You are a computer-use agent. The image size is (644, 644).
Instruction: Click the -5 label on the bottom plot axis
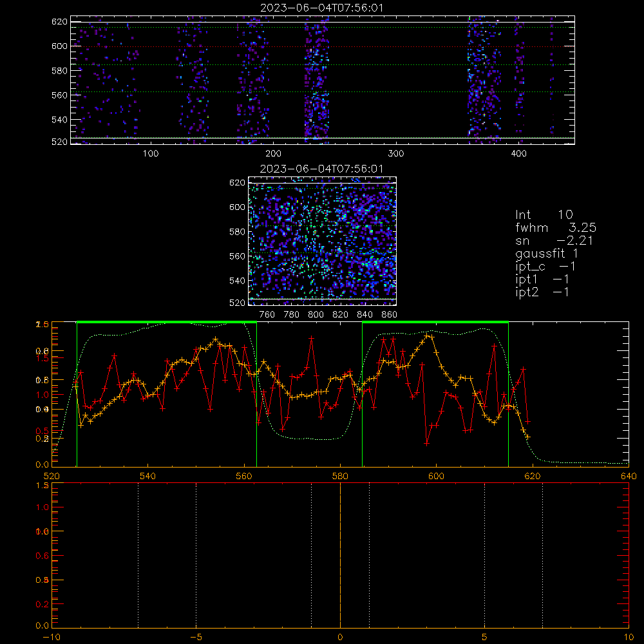pos(196,637)
